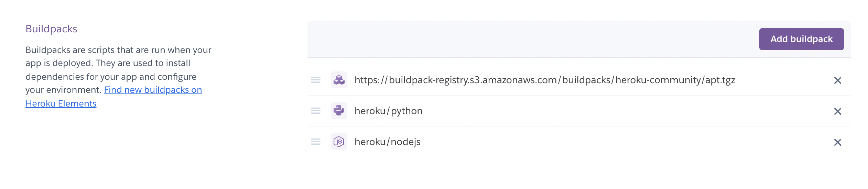
Task: Follow the 'Heroku Elements' link text
Action: (x=61, y=103)
